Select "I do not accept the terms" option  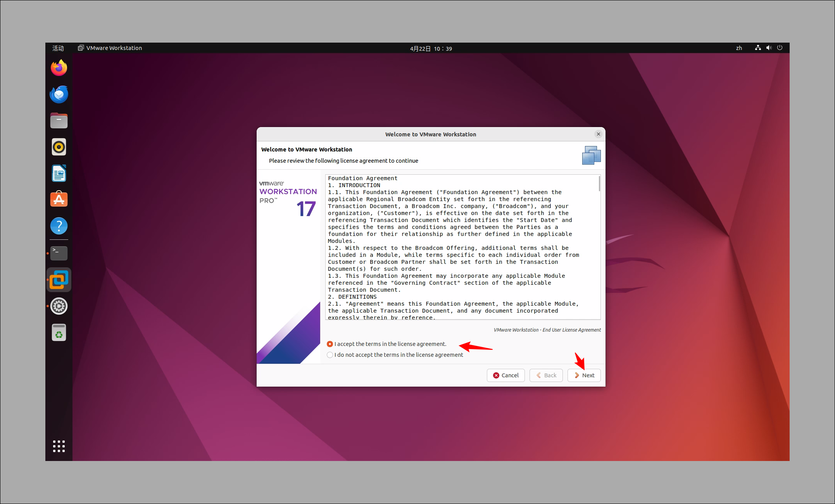pyautogui.click(x=330, y=355)
